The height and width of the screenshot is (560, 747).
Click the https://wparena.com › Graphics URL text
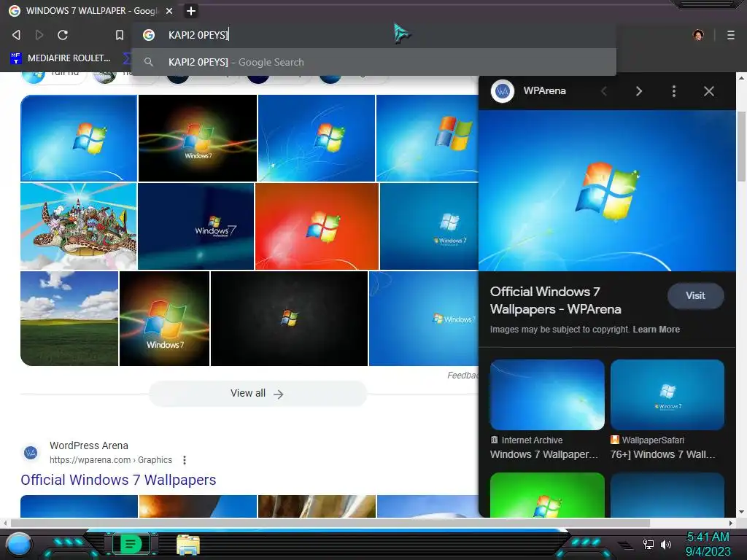[111, 460]
